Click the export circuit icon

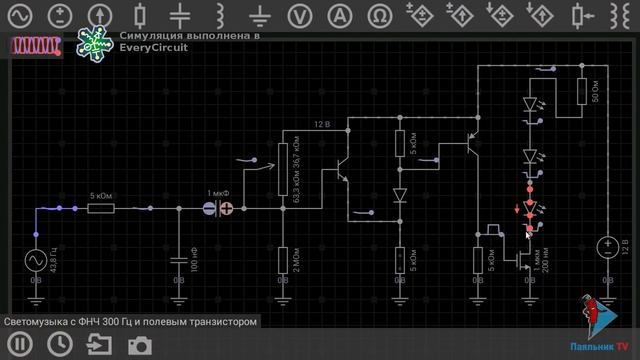(x=99, y=344)
